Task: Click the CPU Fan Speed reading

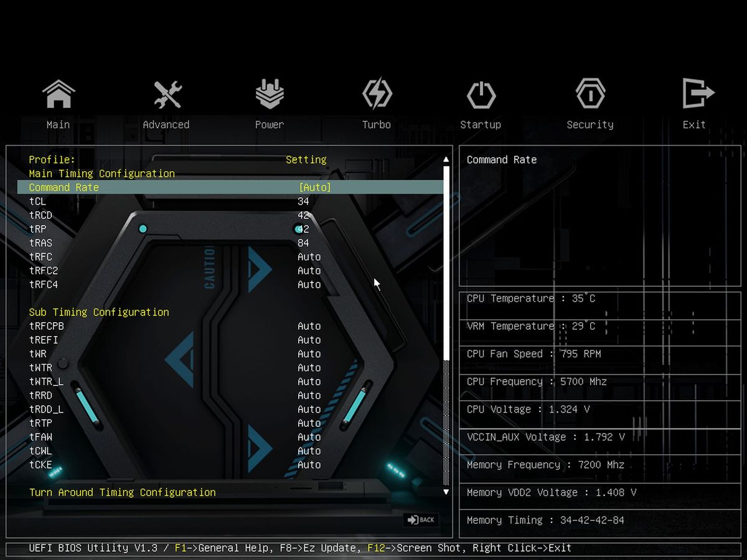Action: 533,354
